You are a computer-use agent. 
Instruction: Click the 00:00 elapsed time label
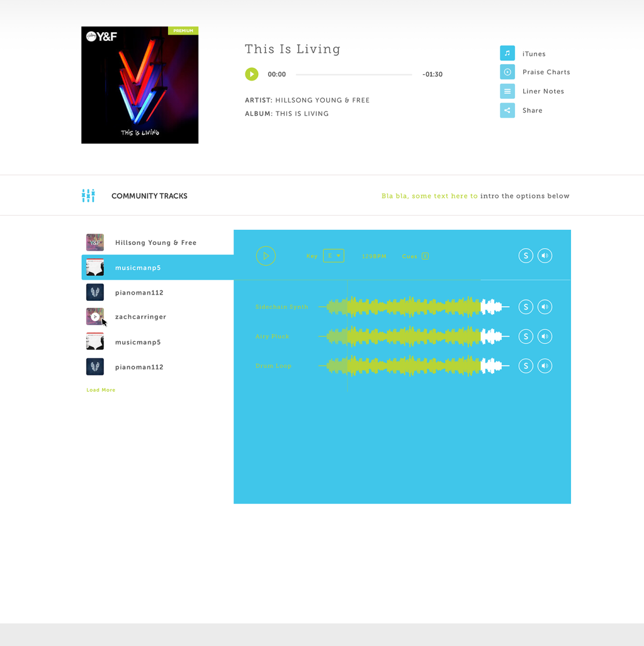point(277,75)
